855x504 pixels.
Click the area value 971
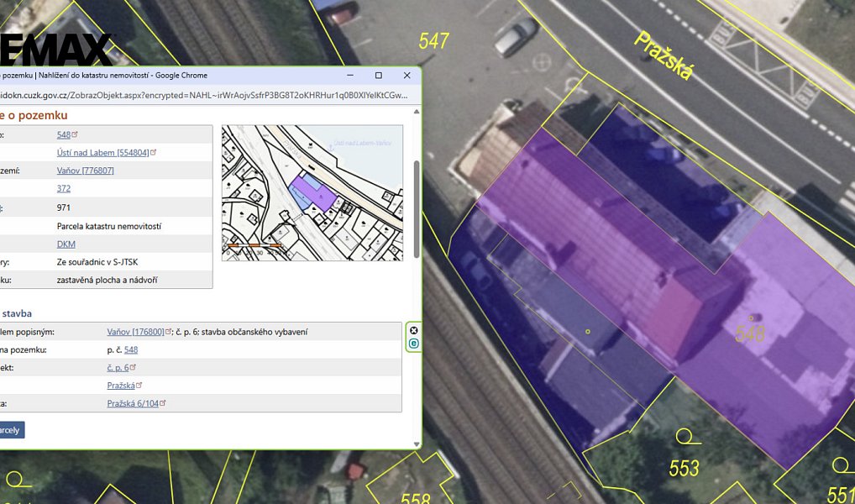tap(63, 207)
